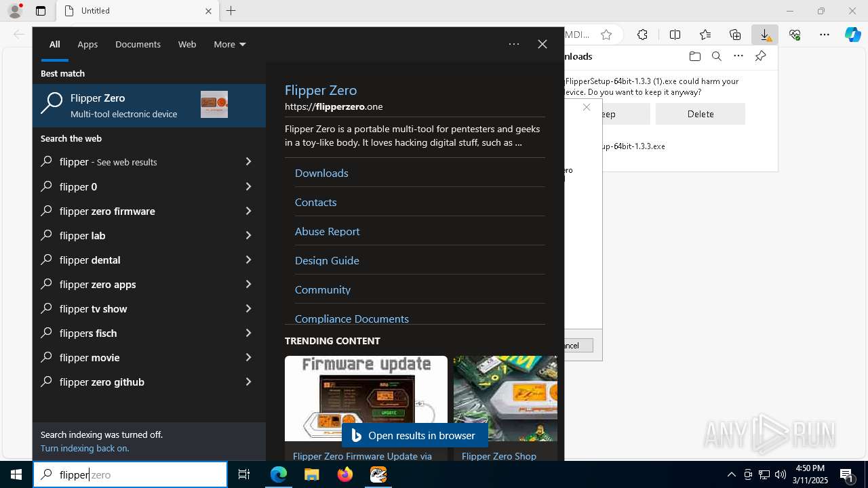Open the Contacts link

click(x=315, y=202)
